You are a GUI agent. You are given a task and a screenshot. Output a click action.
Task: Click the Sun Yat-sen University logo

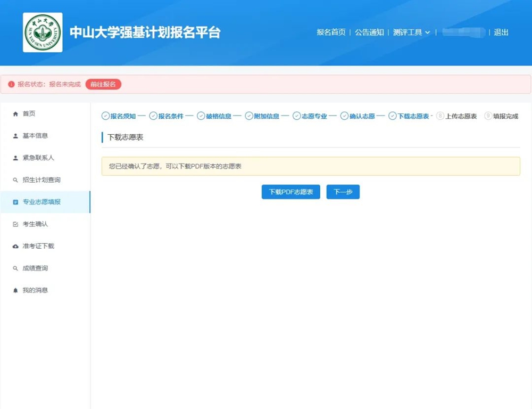(43, 32)
